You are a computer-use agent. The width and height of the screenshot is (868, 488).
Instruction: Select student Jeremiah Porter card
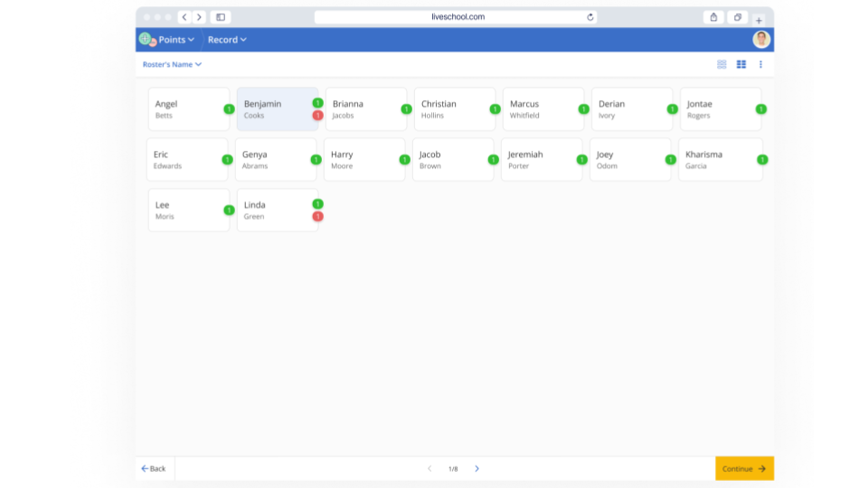click(542, 159)
